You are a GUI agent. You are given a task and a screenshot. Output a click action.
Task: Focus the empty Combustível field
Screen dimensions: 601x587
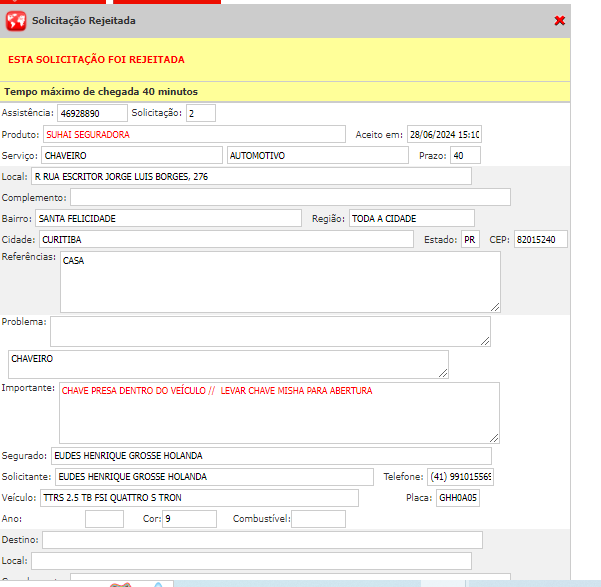click(318, 519)
